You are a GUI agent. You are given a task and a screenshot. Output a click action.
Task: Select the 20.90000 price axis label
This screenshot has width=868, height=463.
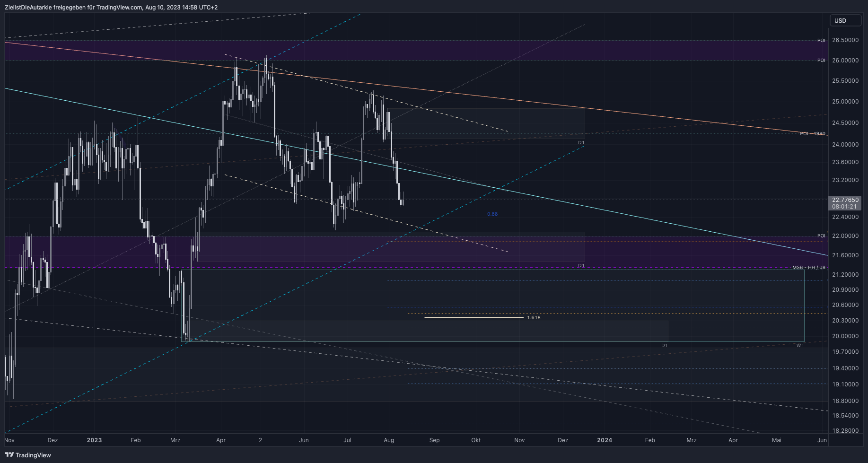pyautogui.click(x=845, y=290)
